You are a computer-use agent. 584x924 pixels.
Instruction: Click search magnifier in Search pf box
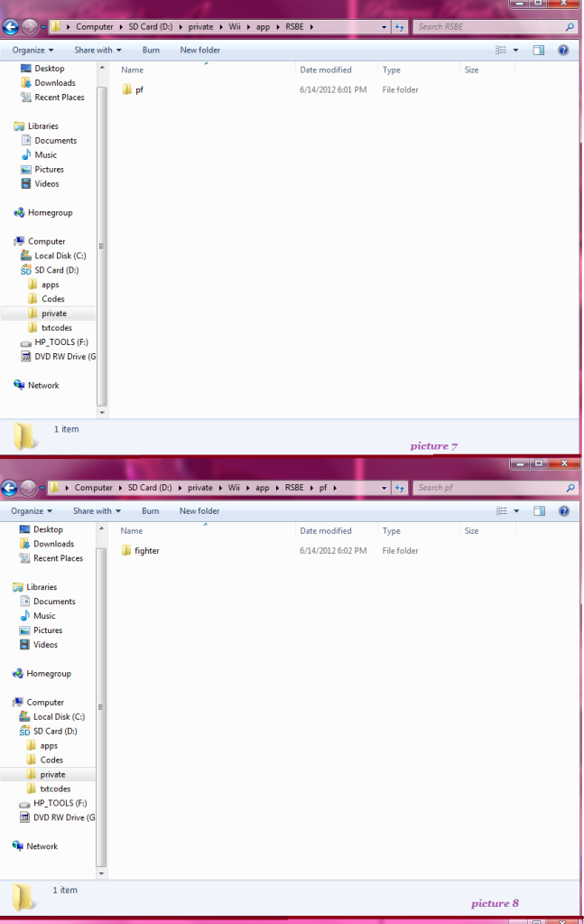570,488
